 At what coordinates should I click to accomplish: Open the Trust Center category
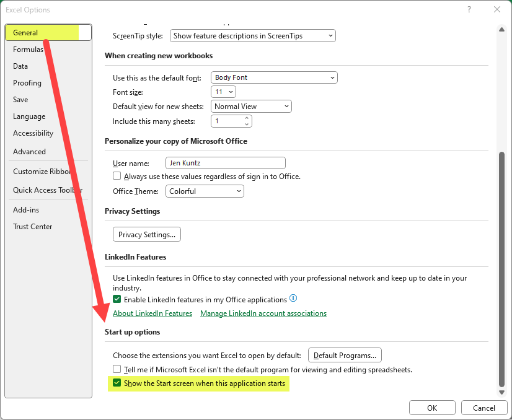point(32,227)
